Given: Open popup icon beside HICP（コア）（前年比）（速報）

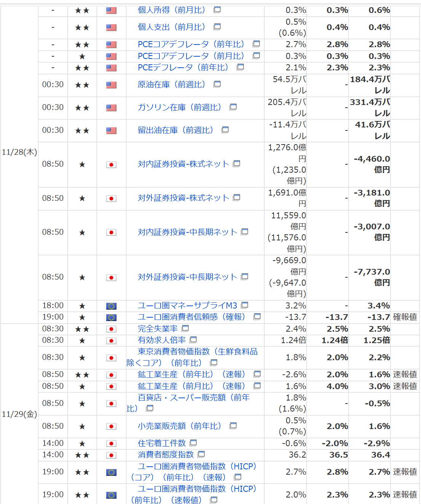Looking at the screenshot, I should [x=238, y=477].
